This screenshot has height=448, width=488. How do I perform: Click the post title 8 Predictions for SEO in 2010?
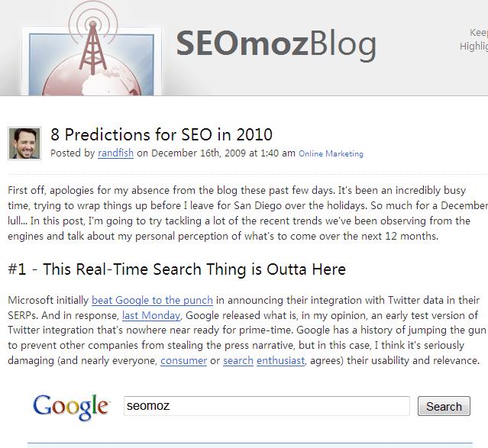161,135
